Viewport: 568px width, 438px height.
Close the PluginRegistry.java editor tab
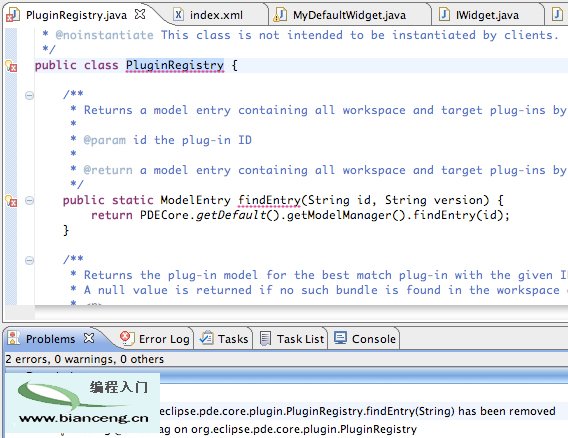(140, 14)
